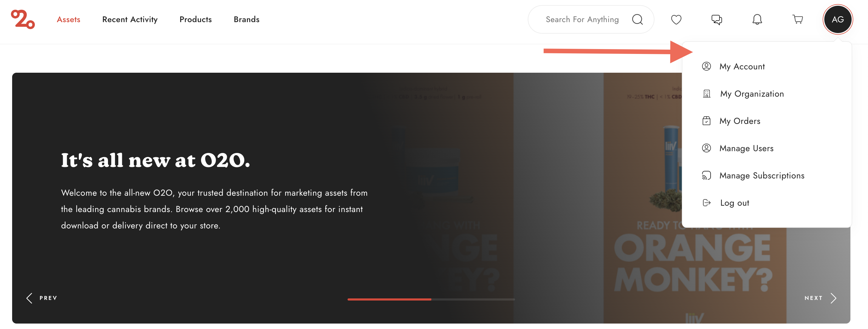Open Manage Subscriptions menu entry
868x329 pixels.
[x=762, y=175]
